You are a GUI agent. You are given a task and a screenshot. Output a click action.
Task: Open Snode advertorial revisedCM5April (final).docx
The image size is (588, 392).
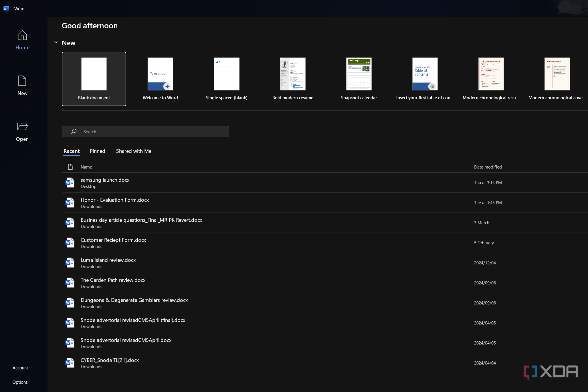(x=325, y=323)
